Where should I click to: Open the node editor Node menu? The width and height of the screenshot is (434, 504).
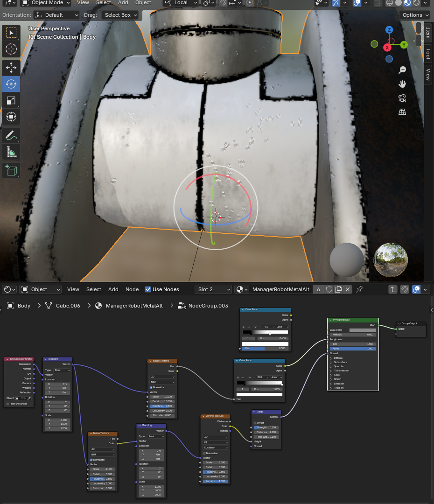click(x=132, y=289)
